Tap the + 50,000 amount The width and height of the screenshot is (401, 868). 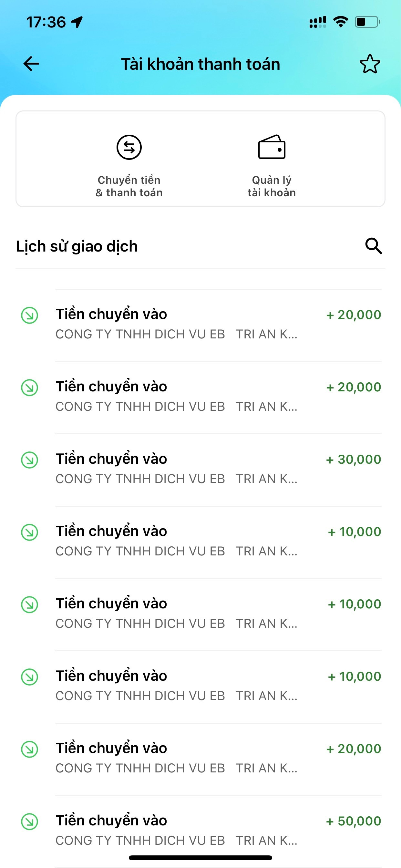(354, 821)
